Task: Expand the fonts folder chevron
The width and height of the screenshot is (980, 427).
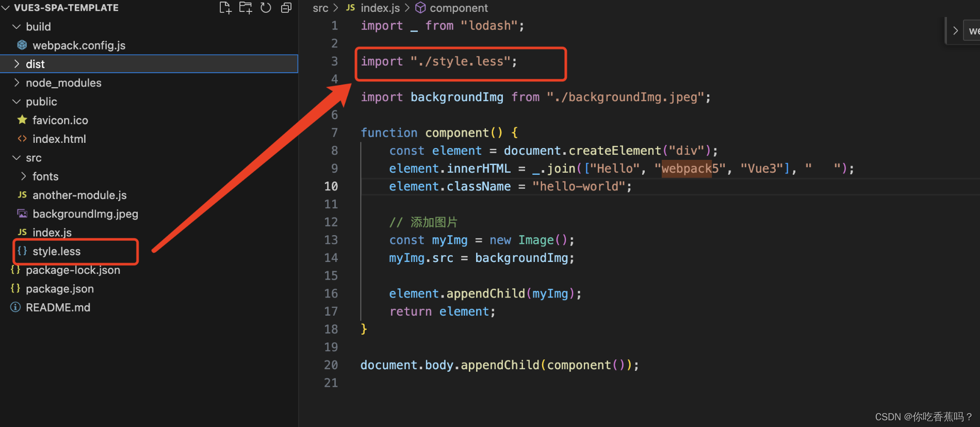Action: [23, 176]
